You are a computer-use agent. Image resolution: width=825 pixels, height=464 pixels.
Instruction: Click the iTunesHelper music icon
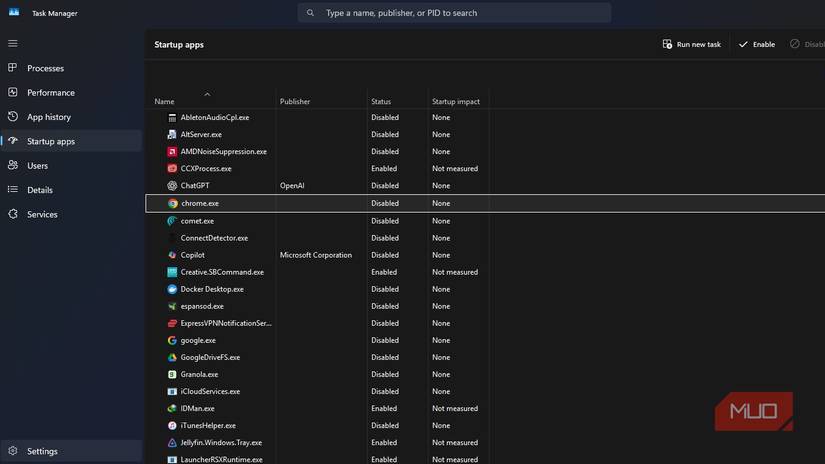point(172,426)
